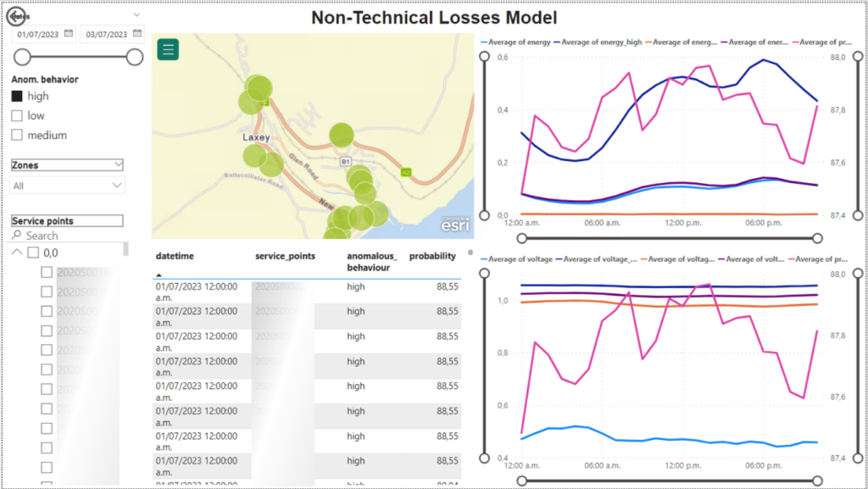Click the back arrow button
The image size is (868, 489).
coord(14,16)
